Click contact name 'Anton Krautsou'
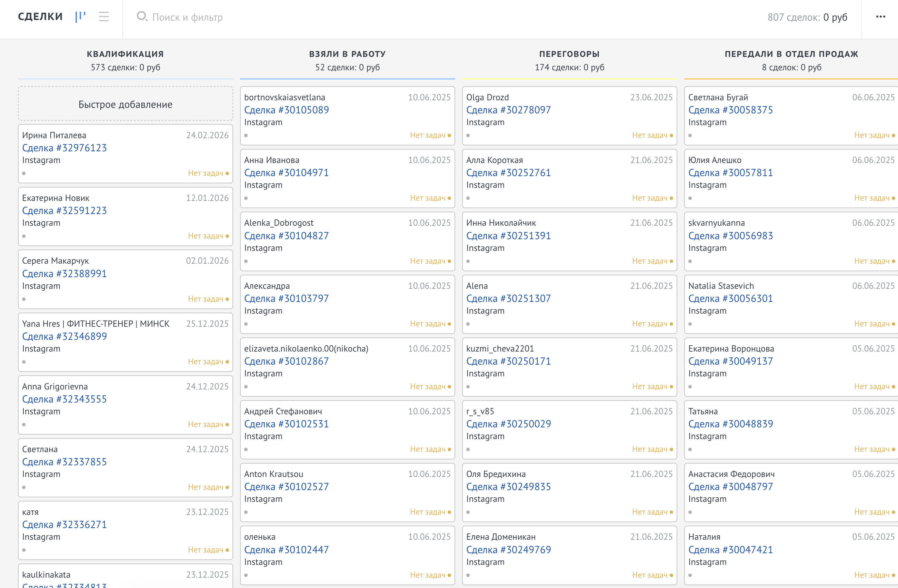Image resolution: width=898 pixels, height=588 pixels. pyautogui.click(x=273, y=474)
